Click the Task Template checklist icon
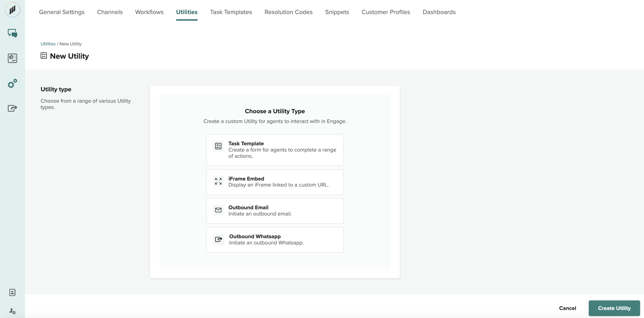This screenshot has height=318, width=644. [x=218, y=146]
